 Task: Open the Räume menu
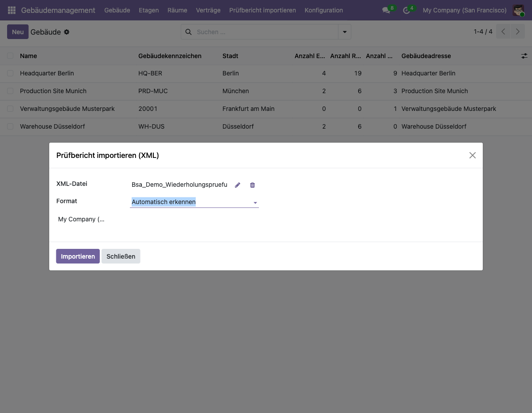tap(177, 10)
